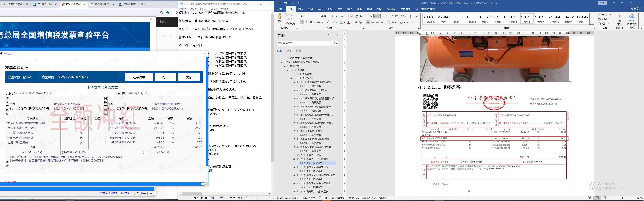Undo the last action in Word
Image resolution: width=644 pixels, height=201 pixels.
click(x=286, y=3)
